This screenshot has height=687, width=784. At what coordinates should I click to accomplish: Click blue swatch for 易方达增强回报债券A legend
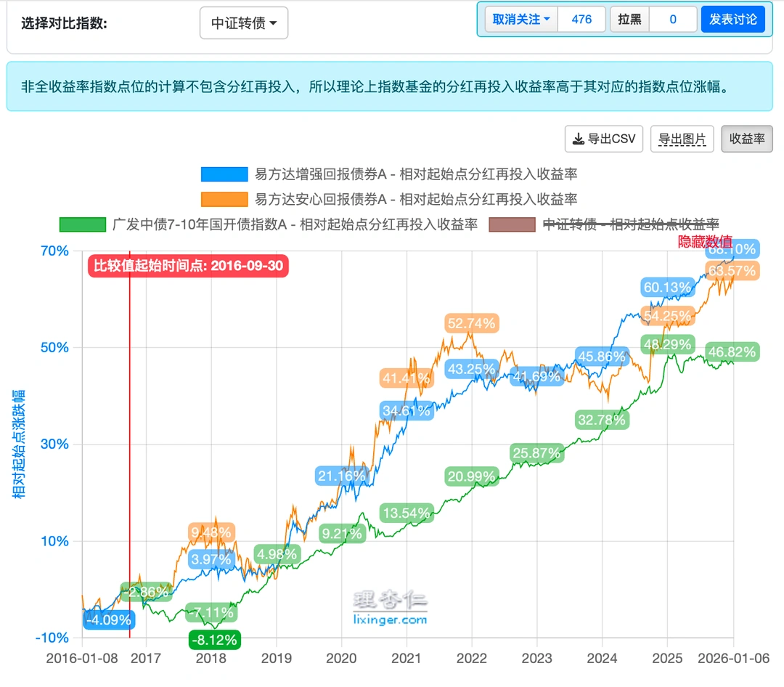(x=224, y=174)
